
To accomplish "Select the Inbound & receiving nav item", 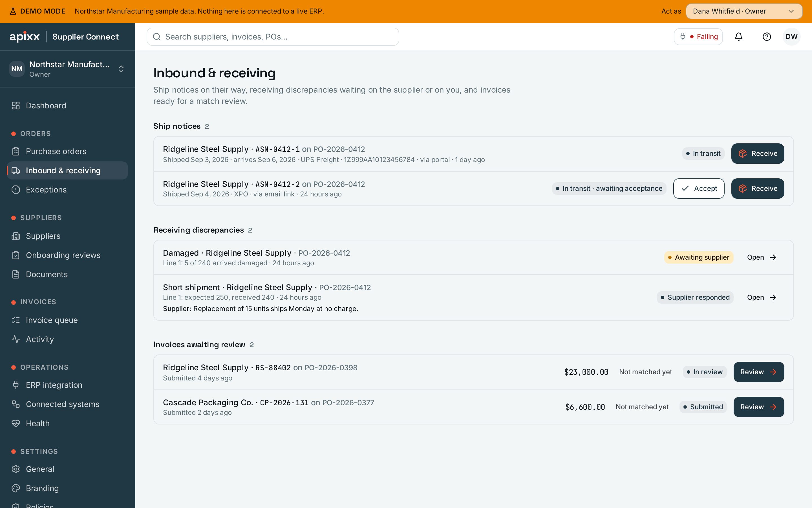I will click(x=67, y=170).
